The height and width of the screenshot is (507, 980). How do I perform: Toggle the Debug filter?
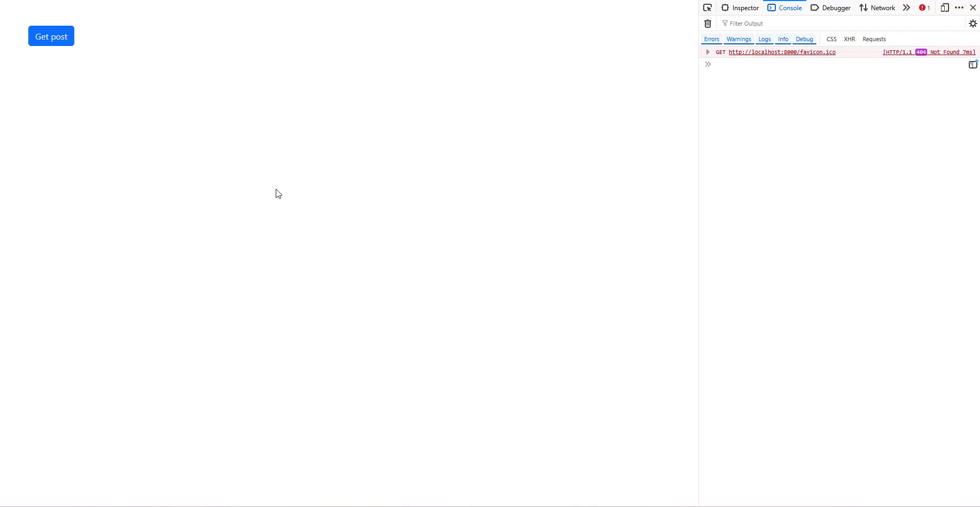tap(804, 39)
